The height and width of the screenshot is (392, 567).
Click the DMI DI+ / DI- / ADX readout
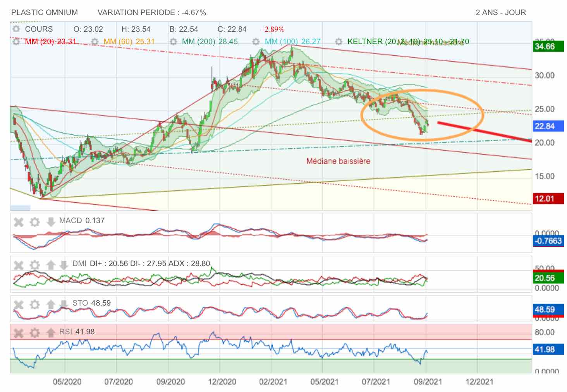141,264
